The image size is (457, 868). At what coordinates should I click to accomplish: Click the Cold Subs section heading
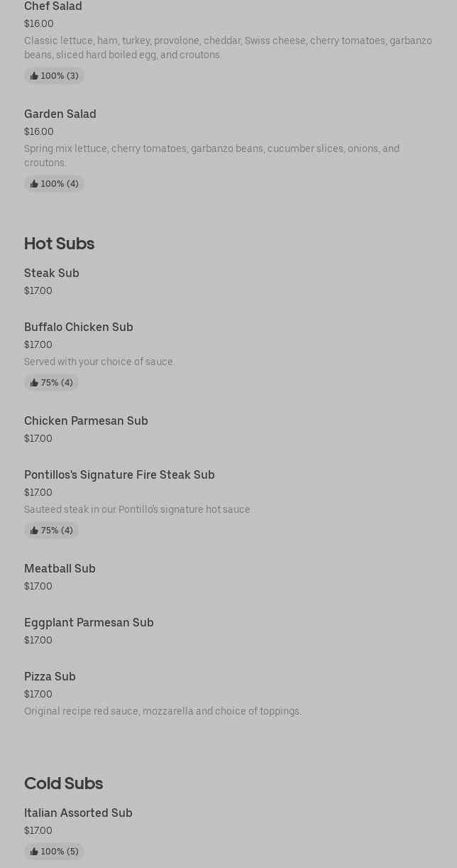(63, 783)
